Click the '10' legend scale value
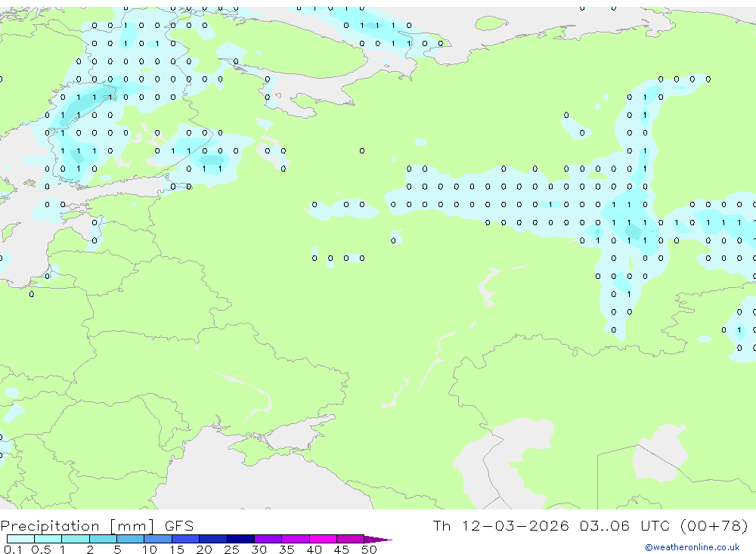 [x=150, y=549]
